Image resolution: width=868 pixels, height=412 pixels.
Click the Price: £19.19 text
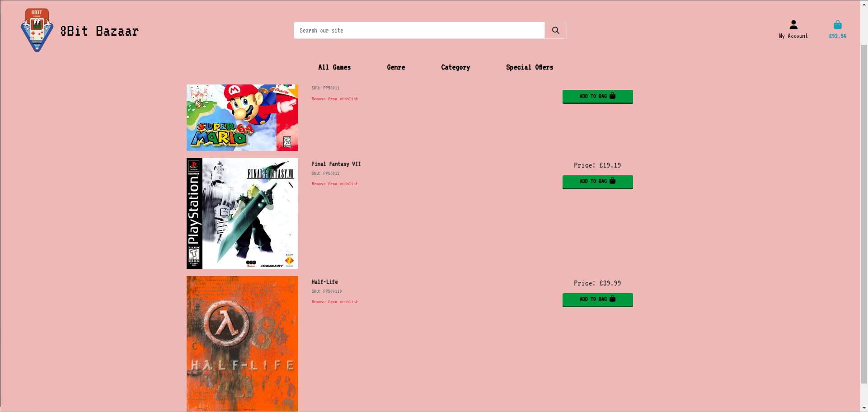597,165
